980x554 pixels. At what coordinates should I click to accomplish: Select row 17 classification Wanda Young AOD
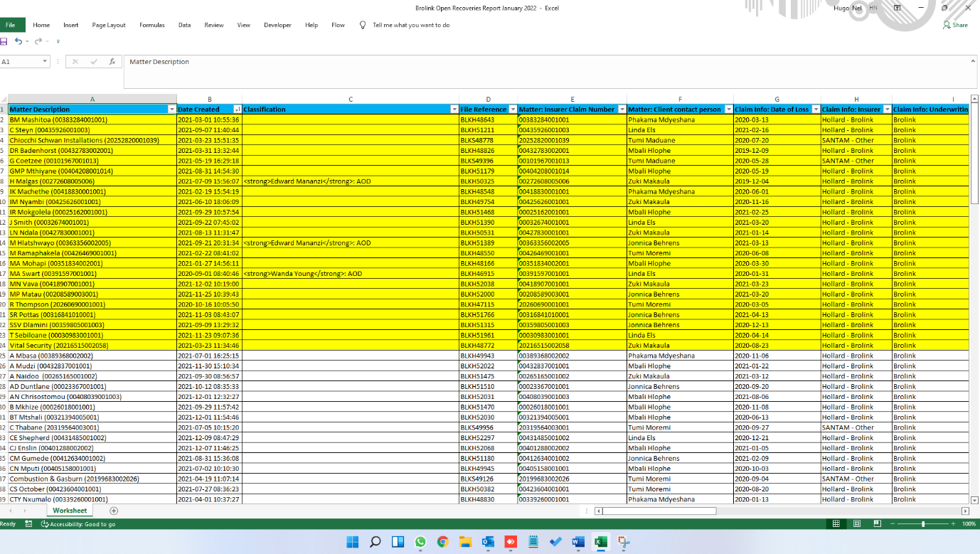[x=351, y=274]
